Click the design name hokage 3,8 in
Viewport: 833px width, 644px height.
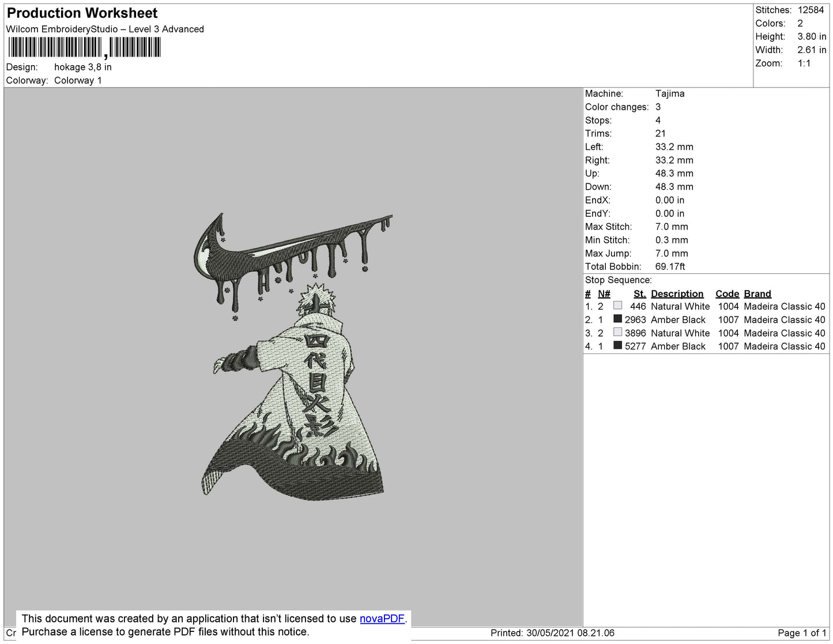83,67
